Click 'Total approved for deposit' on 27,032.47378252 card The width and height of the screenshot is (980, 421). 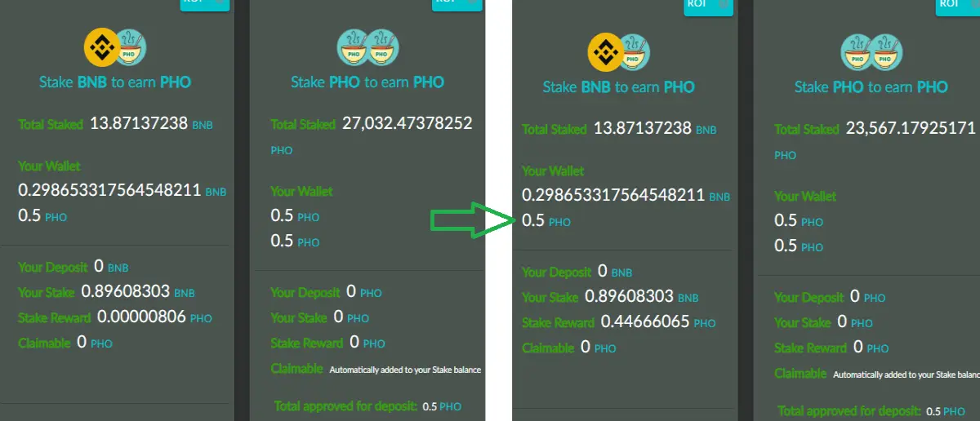(x=346, y=405)
